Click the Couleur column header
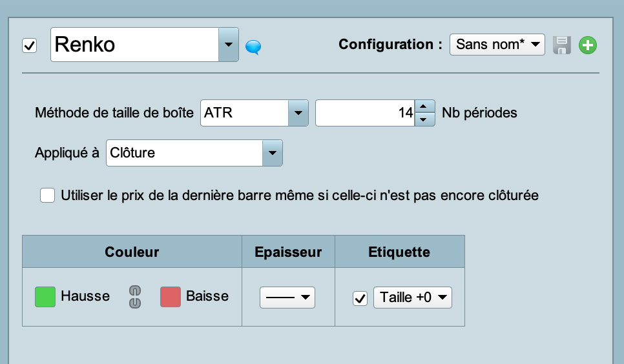 coord(132,252)
